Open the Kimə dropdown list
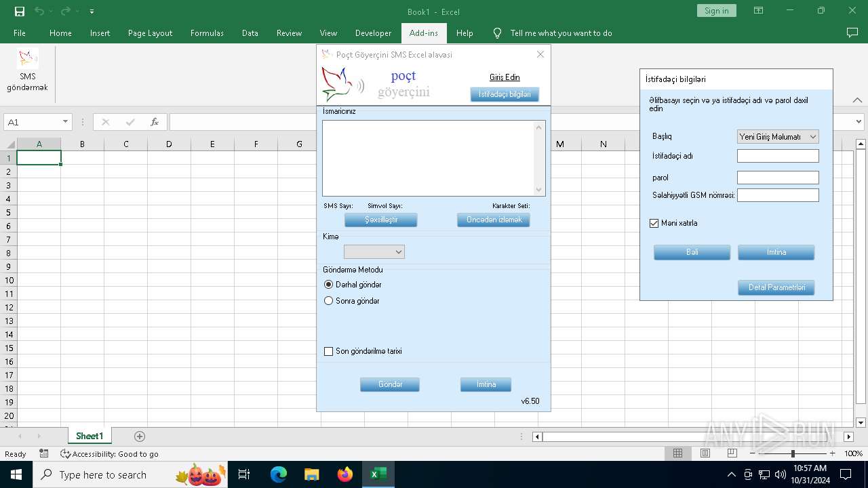The image size is (868, 488). click(x=374, y=252)
